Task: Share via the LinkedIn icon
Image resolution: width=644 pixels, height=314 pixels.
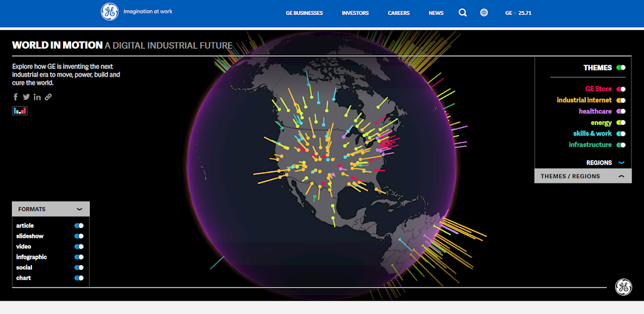Action: tap(37, 97)
